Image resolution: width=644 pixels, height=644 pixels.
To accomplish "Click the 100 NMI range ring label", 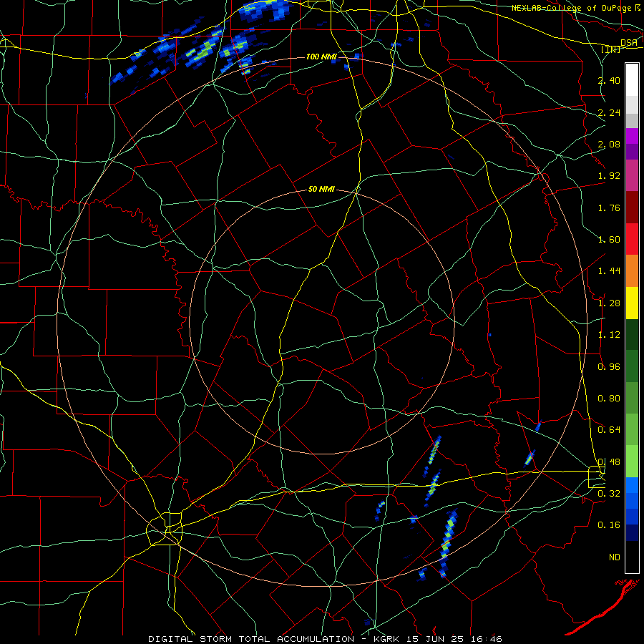I will (x=321, y=57).
